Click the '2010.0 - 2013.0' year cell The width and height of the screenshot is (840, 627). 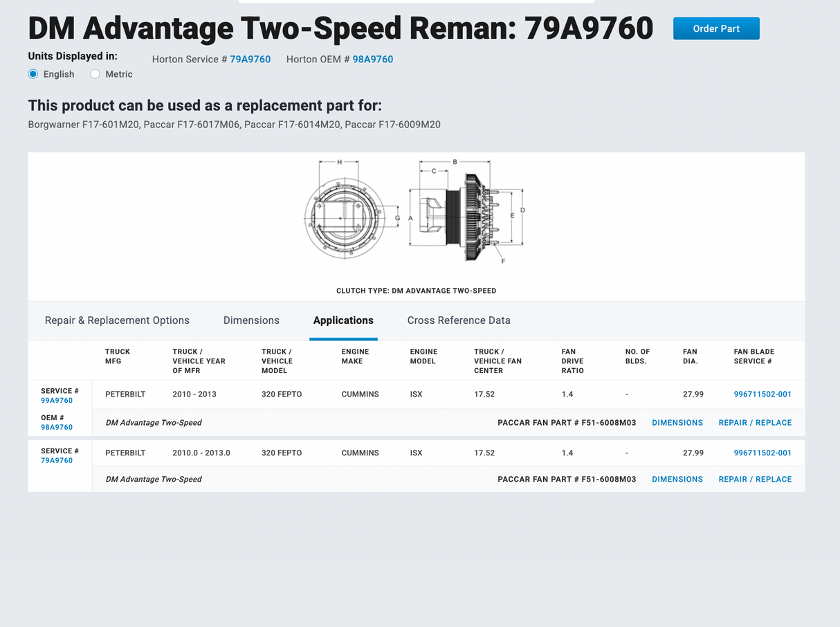[x=201, y=453]
